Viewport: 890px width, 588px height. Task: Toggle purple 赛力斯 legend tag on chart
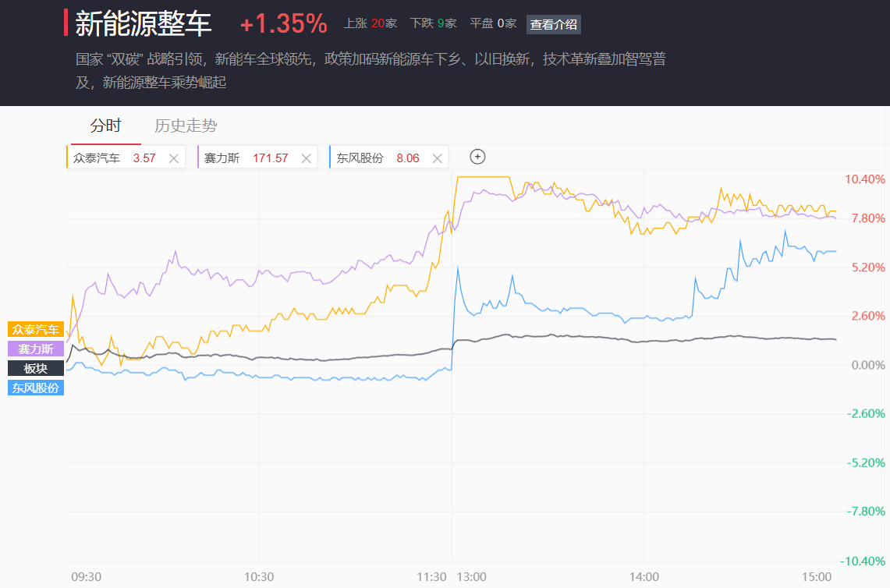point(36,349)
